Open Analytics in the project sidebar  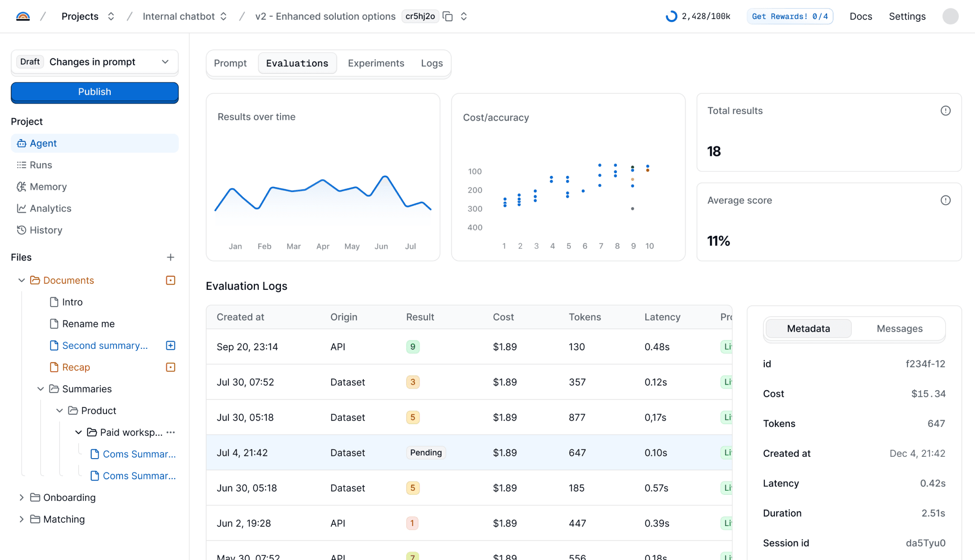pos(50,208)
